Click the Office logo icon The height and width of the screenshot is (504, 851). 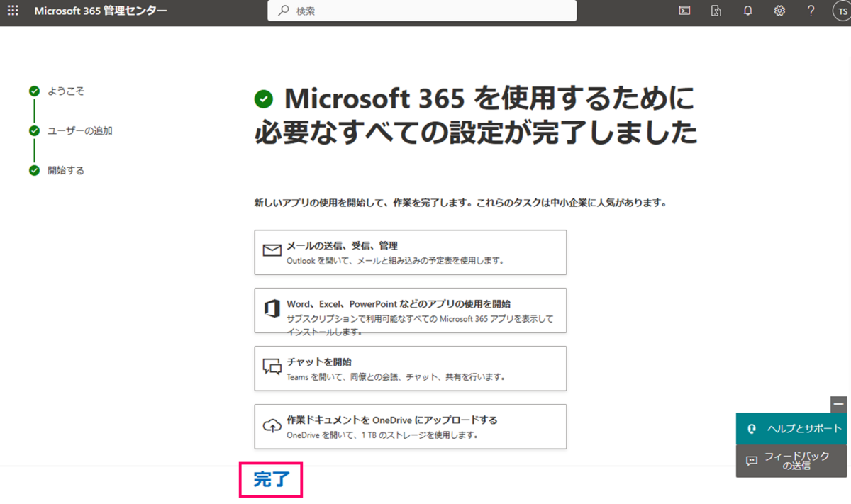tap(272, 309)
